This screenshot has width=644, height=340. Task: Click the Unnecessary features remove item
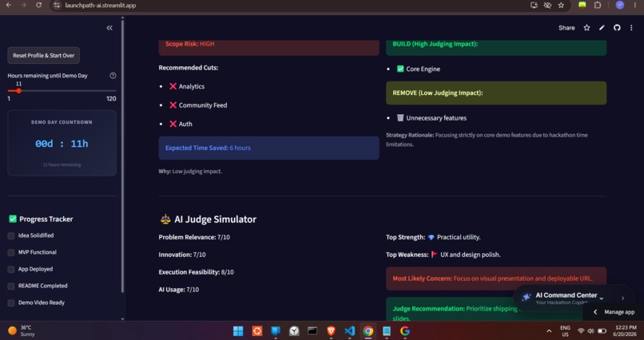tap(431, 118)
